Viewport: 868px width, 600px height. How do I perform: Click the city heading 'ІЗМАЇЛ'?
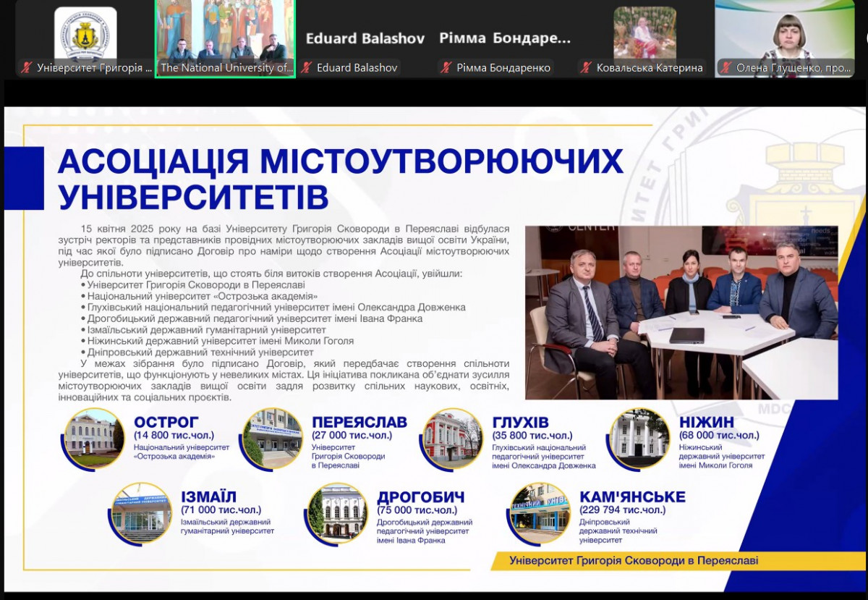click(208, 497)
